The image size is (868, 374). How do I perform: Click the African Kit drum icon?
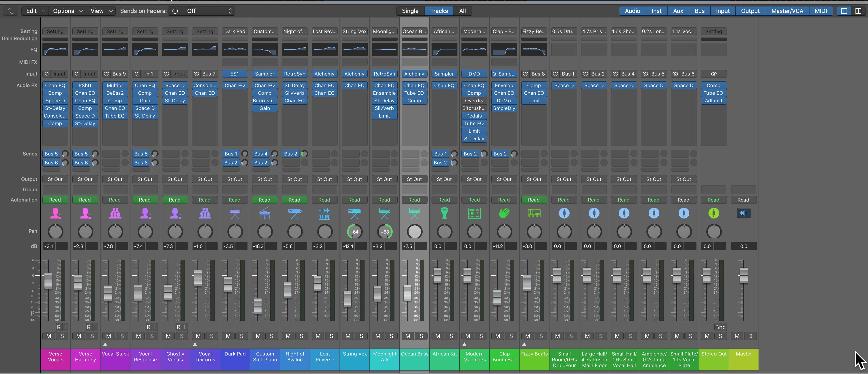pos(444,213)
